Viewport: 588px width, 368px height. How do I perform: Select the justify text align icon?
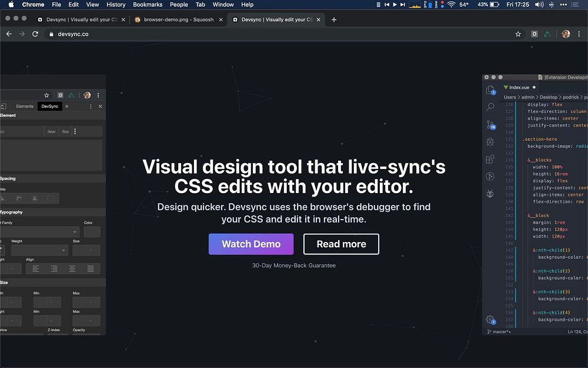click(91, 268)
